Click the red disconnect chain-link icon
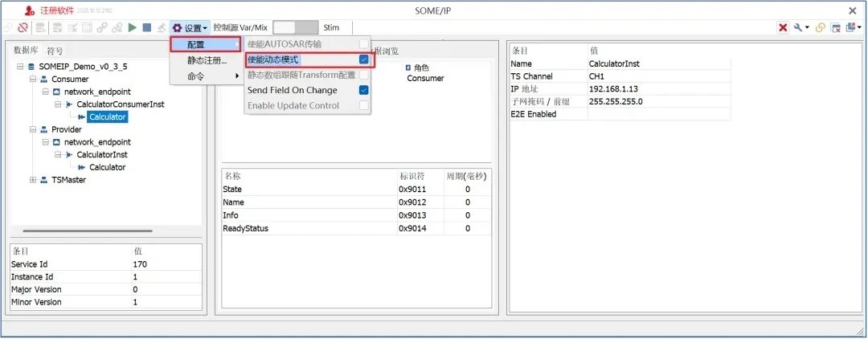 23,27
